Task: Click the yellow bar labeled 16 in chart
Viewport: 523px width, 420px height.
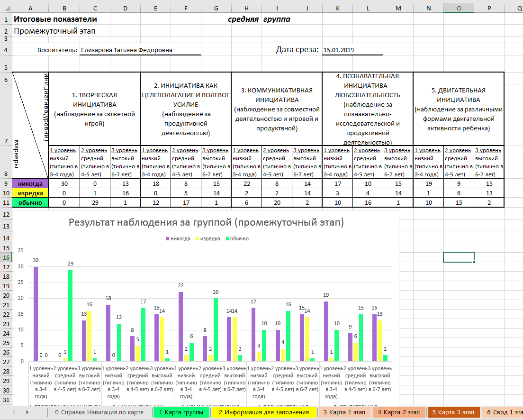Action: [89, 336]
